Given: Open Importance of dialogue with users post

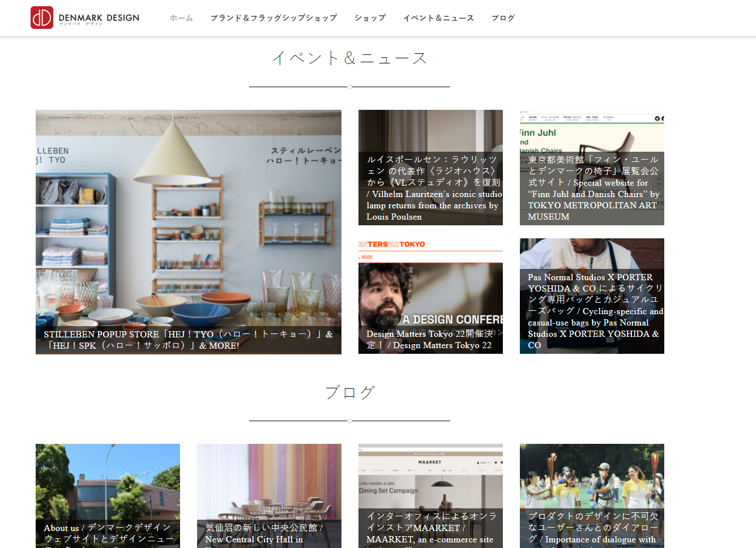Looking at the screenshot, I should [592, 496].
